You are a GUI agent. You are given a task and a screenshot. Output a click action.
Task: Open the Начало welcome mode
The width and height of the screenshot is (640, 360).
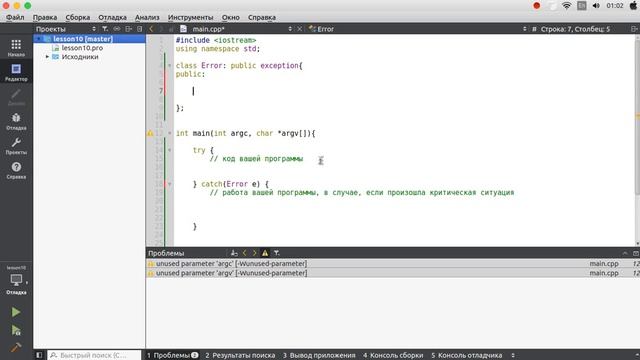click(16, 47)
